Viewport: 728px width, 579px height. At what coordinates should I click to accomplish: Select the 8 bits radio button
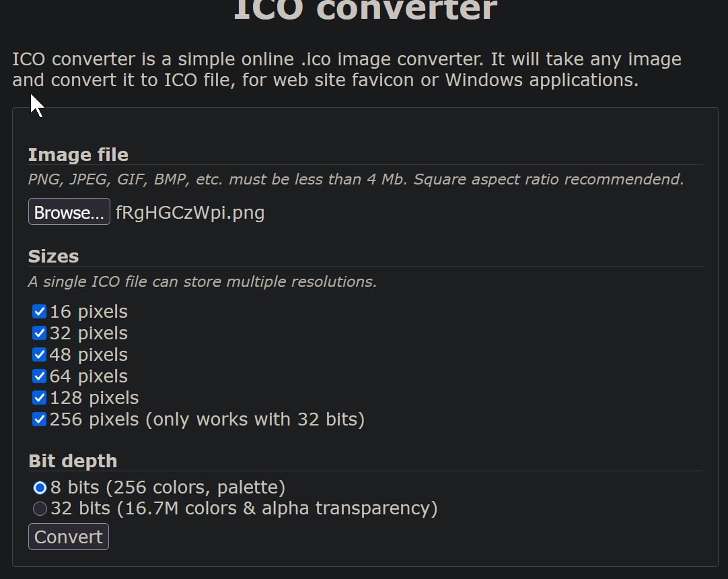(x=40, y=487)
